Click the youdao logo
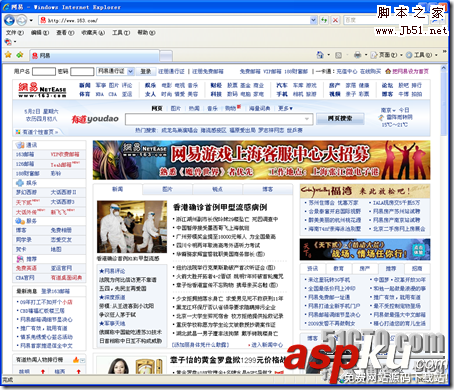Viewport: 454px width, 390px height. point(95,119)
